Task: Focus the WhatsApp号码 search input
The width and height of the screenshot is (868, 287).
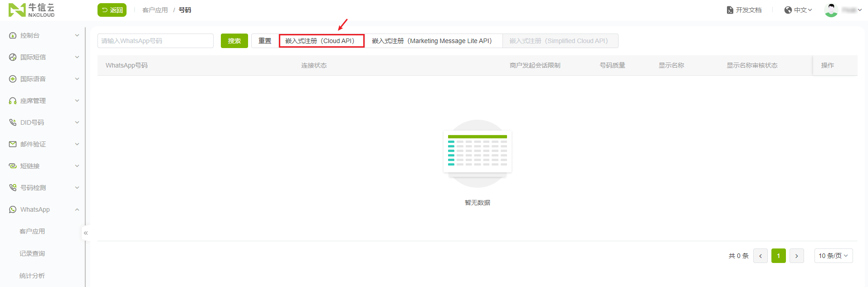Action: coord(156,41)
